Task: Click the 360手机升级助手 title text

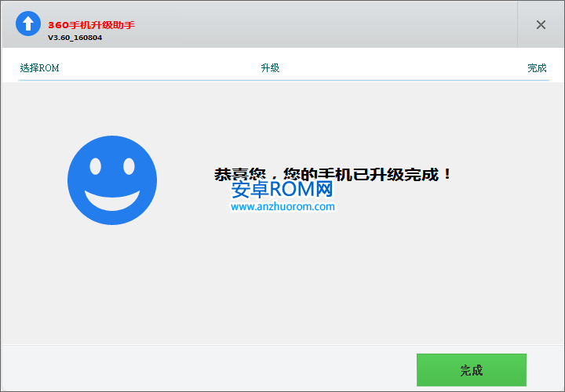Action: click(91, 25)
